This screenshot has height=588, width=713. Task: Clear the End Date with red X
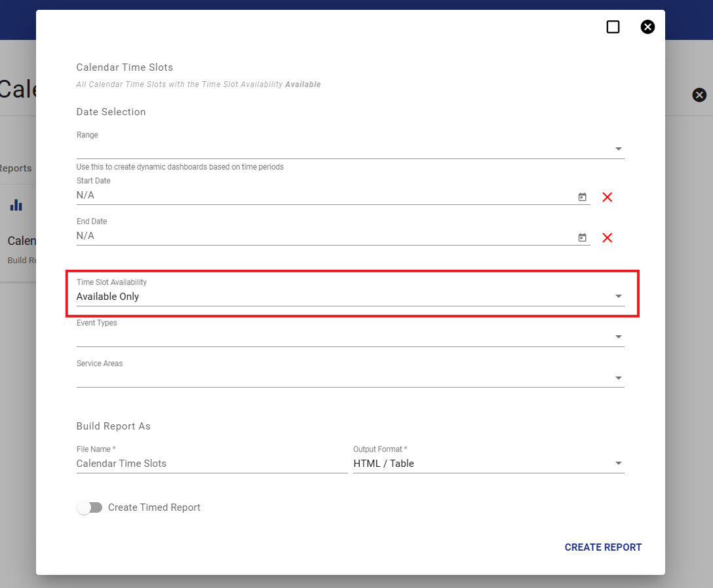pyautogui.click(x=607, y=238)
